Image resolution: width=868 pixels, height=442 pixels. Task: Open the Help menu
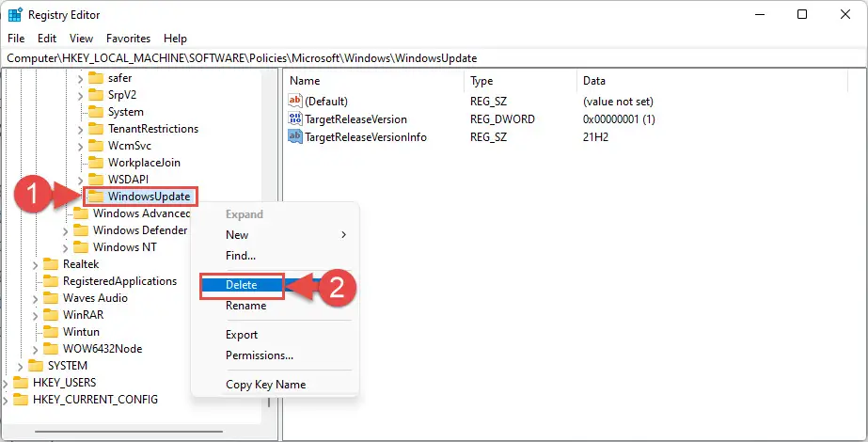[x=176, y=39]
